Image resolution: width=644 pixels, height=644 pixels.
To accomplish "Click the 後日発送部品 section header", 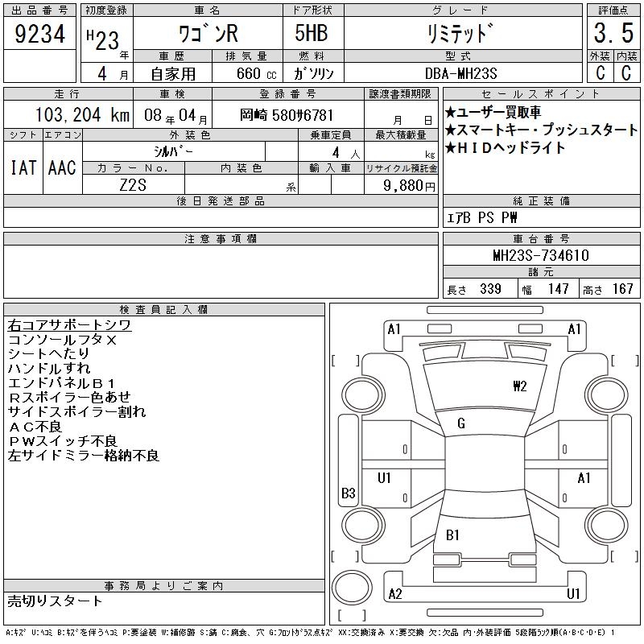I will click(x=221, y=200).
